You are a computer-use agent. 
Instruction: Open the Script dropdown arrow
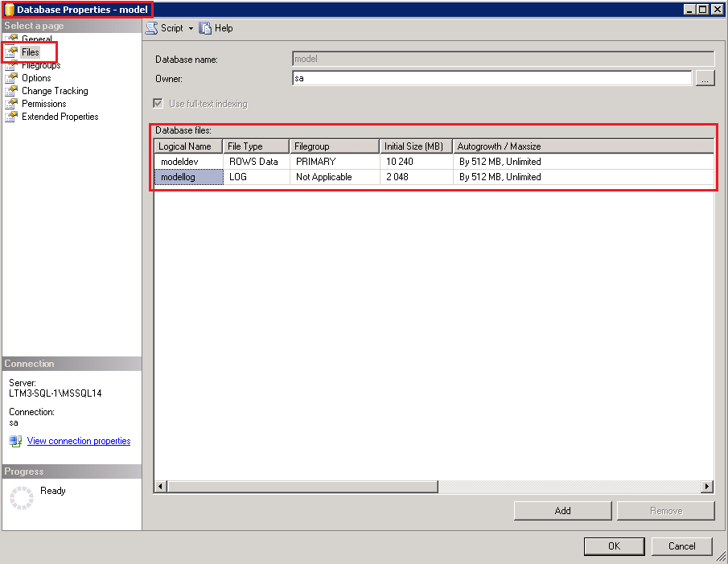191,28
